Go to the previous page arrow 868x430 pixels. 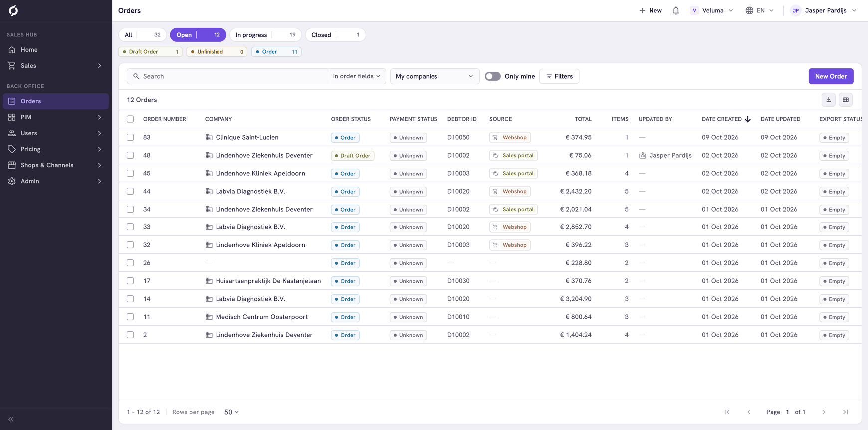pos(749,412)
